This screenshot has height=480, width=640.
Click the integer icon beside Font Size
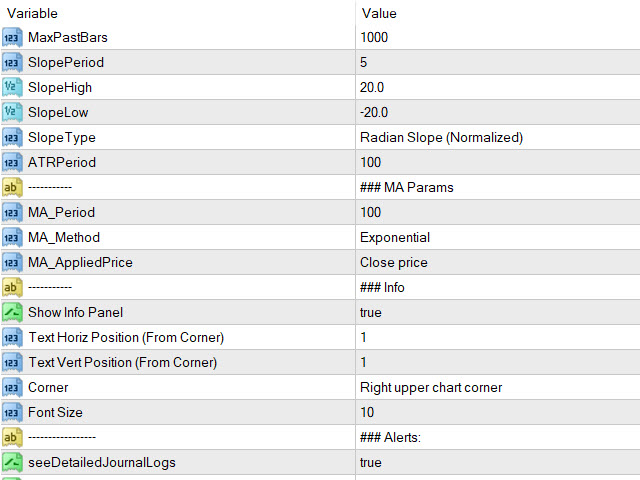pyautogui.click(x=12, y=413)
